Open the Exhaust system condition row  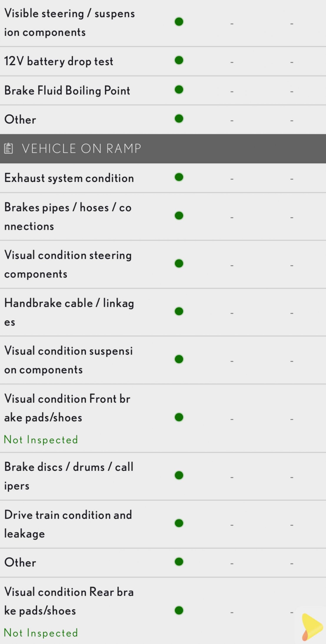pyautogui.click(x=163, y=178)
